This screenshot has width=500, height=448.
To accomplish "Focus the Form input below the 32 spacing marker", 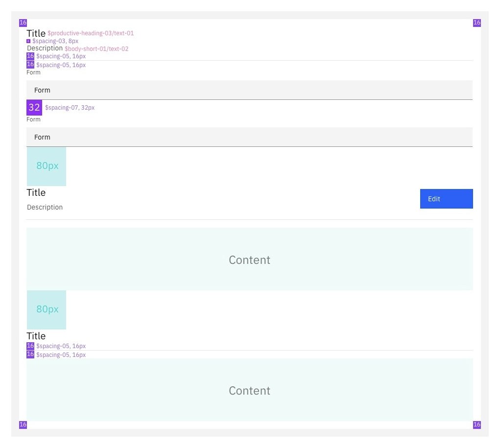I will click(249, 137).
